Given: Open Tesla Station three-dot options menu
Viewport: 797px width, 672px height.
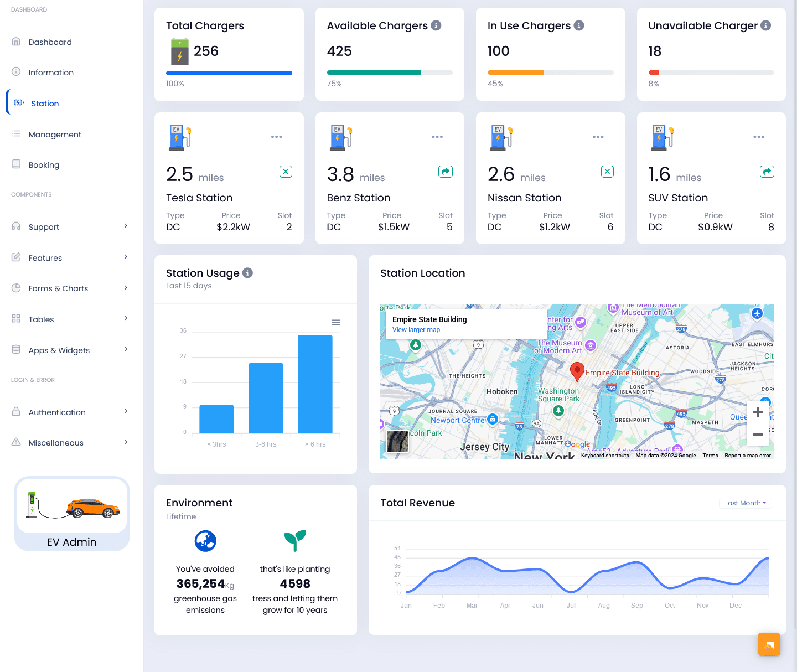Looking at the screenshot, I should point(277,137).
